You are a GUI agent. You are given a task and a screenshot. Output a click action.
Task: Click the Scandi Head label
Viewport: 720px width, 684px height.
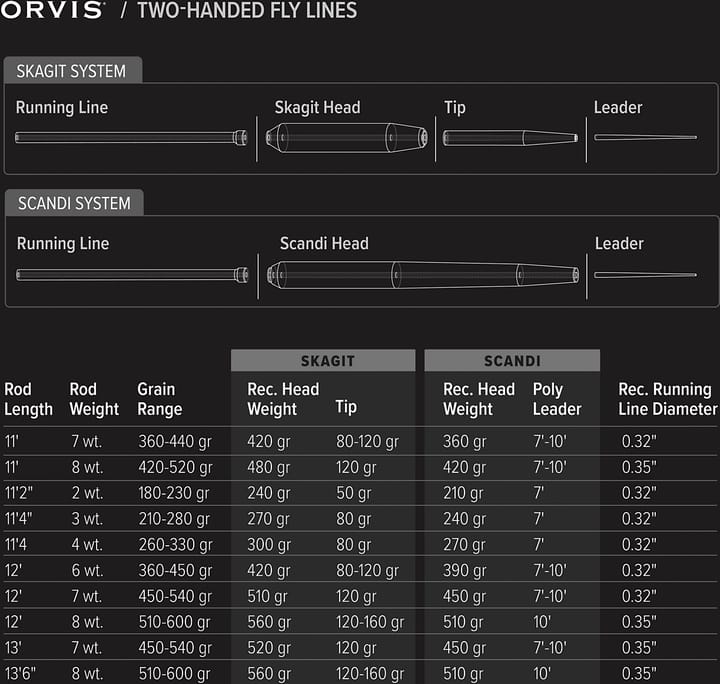(324, 243)
